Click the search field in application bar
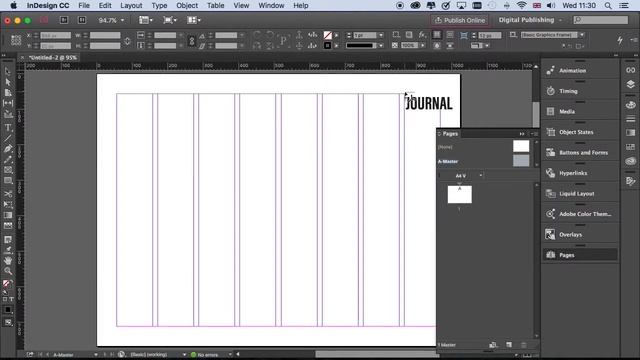Screen dimensions: 640x360 pyautogui.click(x=601, y=20)
